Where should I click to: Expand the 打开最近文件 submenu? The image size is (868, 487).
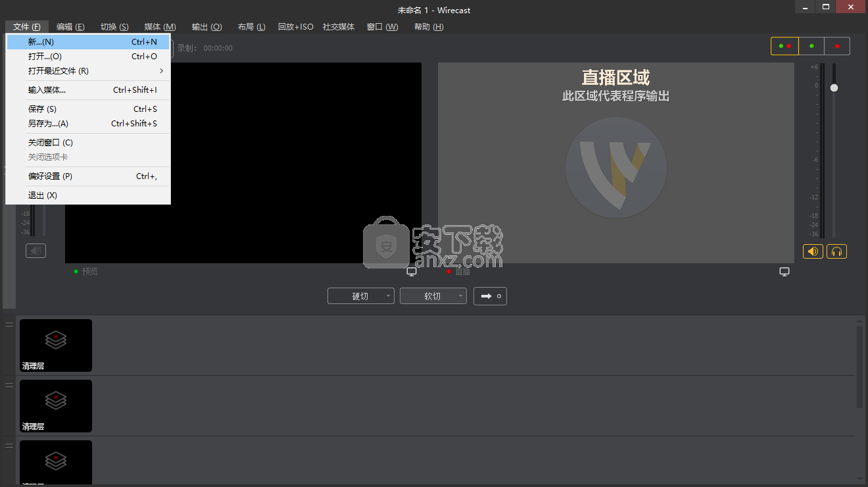161,71
